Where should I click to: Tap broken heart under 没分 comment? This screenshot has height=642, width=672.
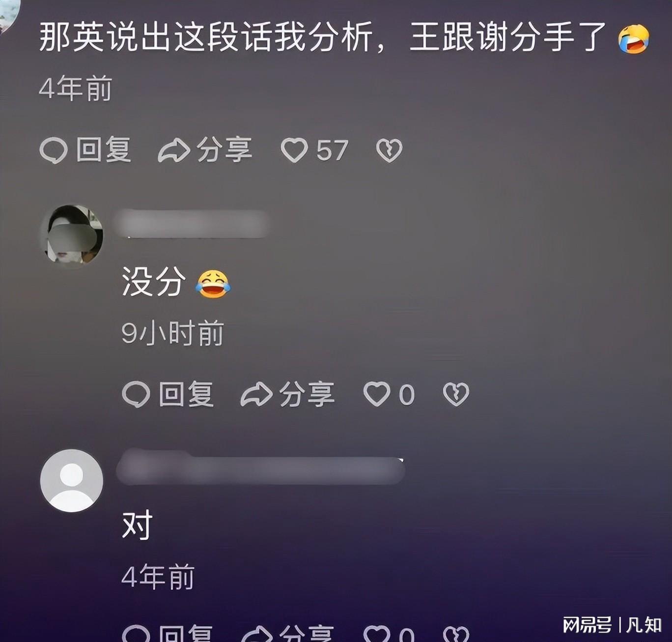pyautogui.click(x=456, y=394)
